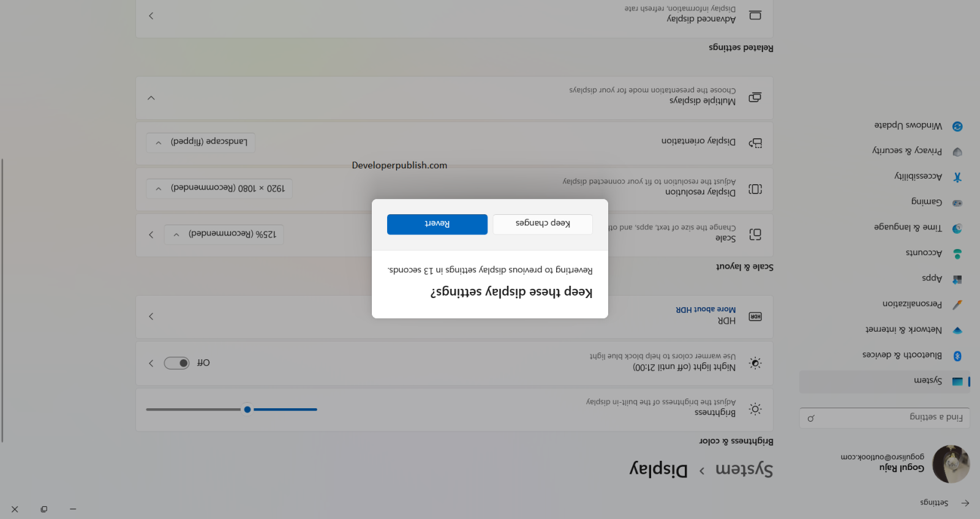Click the Time & language globe icon
The width and height of the screenshot is (980, 519).
tap(957, 228)
